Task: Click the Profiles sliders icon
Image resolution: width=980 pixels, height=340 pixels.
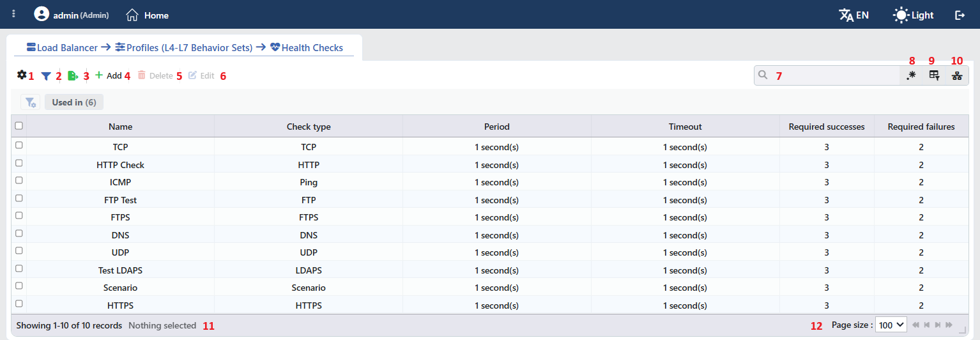Action: click(120, 47)
